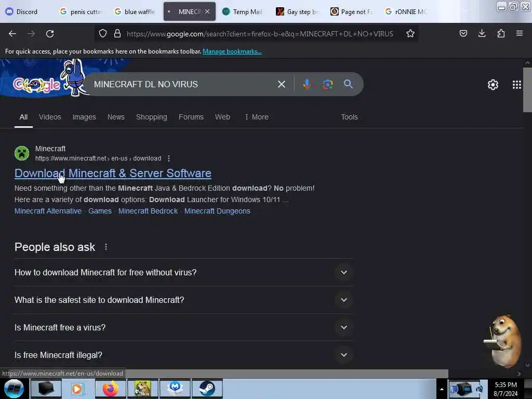Open the Google apps grid

(517, 85)
